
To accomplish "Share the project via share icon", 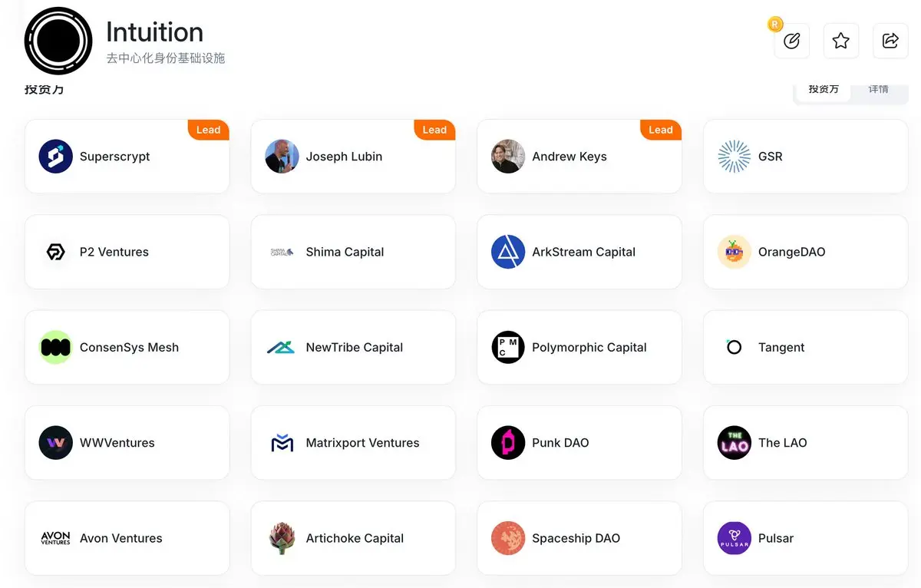I will click(890, 41).
